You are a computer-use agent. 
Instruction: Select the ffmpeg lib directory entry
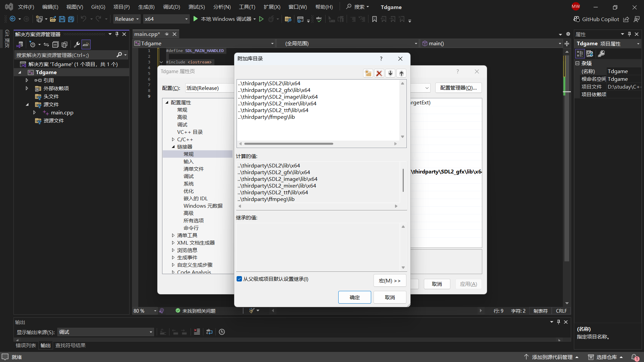(x=266, y=117)
